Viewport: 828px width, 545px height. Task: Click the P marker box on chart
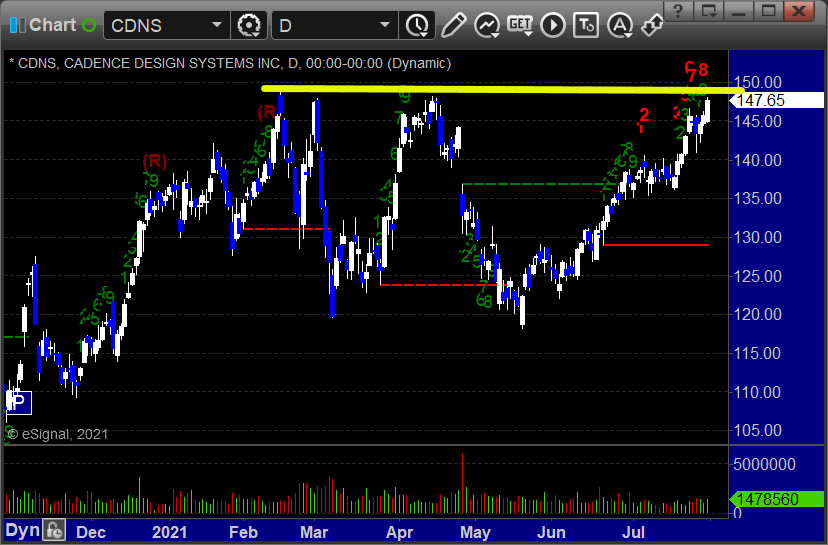click(x=19, y=403)
